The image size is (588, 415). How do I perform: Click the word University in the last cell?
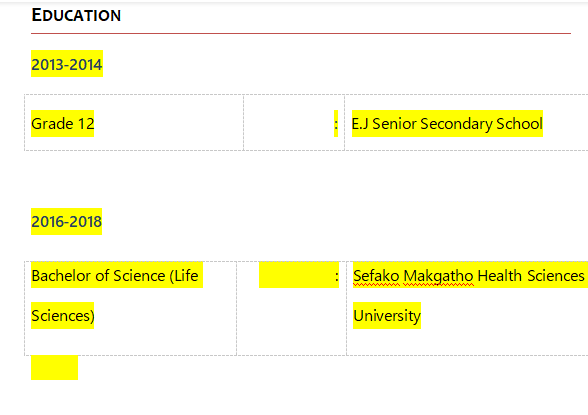387,316
